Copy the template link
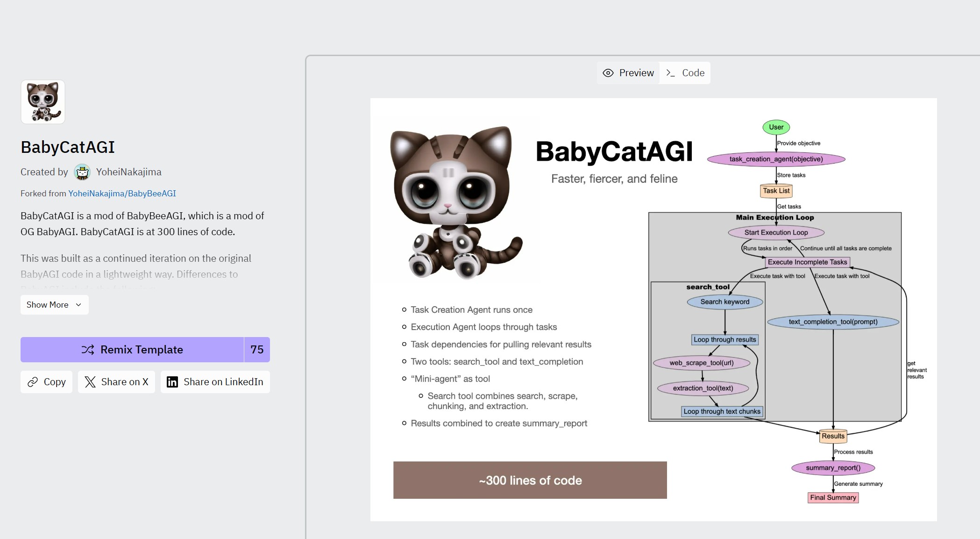The height and width of the screenshot is (539, 980). [46, 382]
